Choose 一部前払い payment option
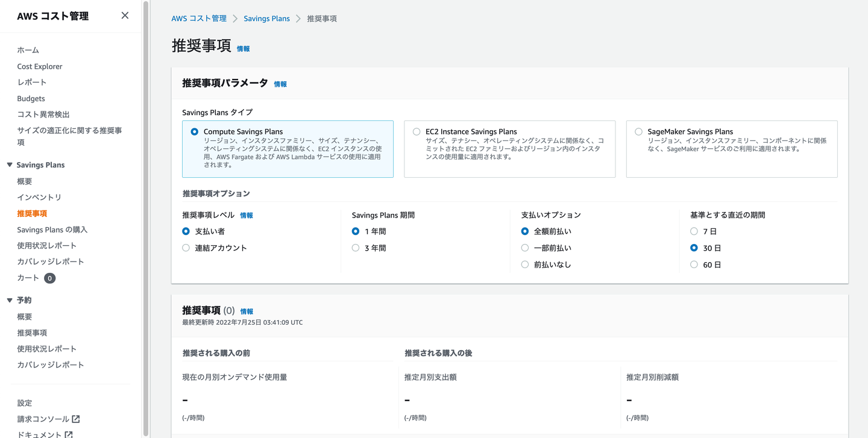The width and height of the screenshot is (868, 438). (x=524, y=247)
